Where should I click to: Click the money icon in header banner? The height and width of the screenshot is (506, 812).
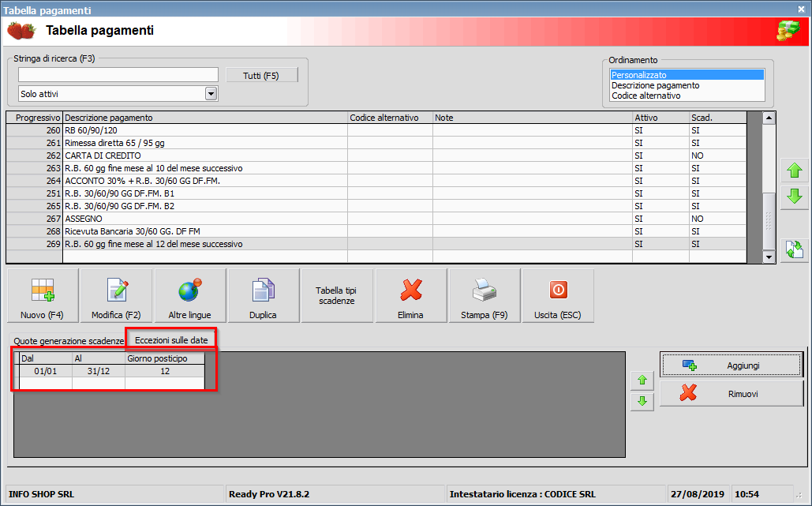(x=788, y=31)
